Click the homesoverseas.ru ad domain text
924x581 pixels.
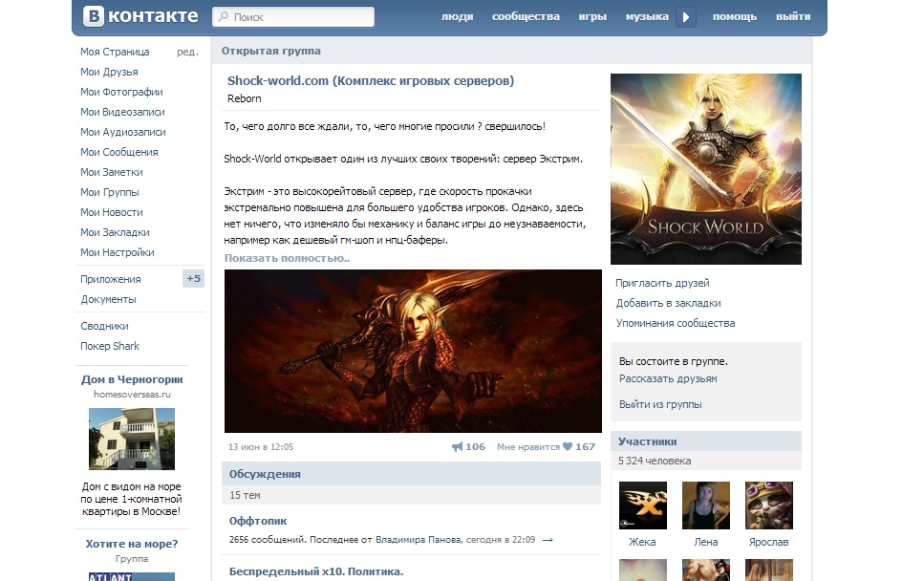click(132, 395)
